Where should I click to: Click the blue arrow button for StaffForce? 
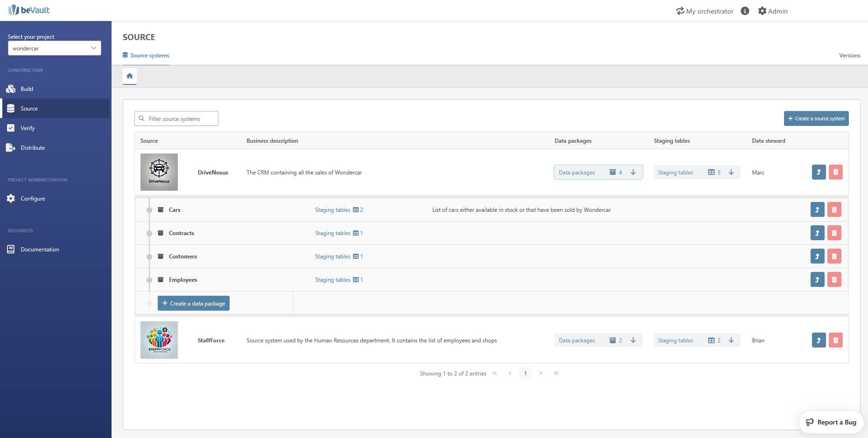[x=819, y=340]
